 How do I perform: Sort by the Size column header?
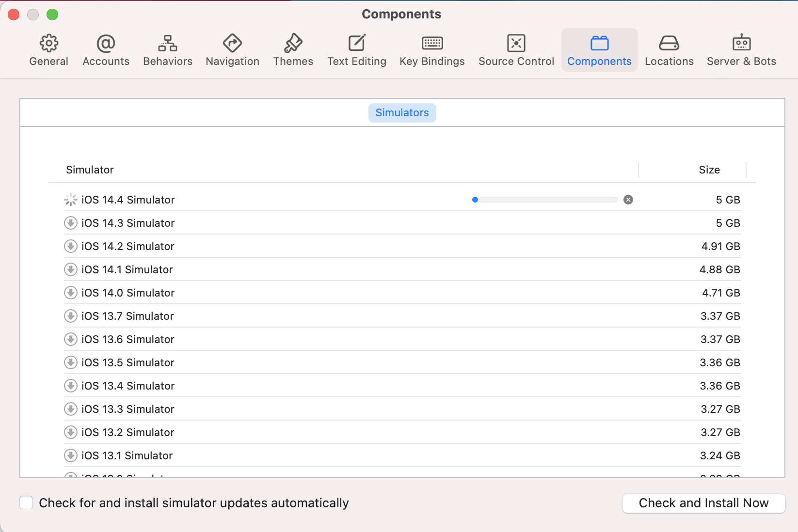pos(709,170)
